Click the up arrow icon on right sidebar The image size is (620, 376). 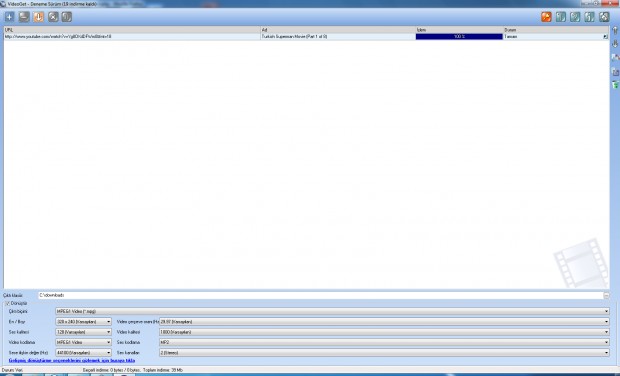point(615,31)
